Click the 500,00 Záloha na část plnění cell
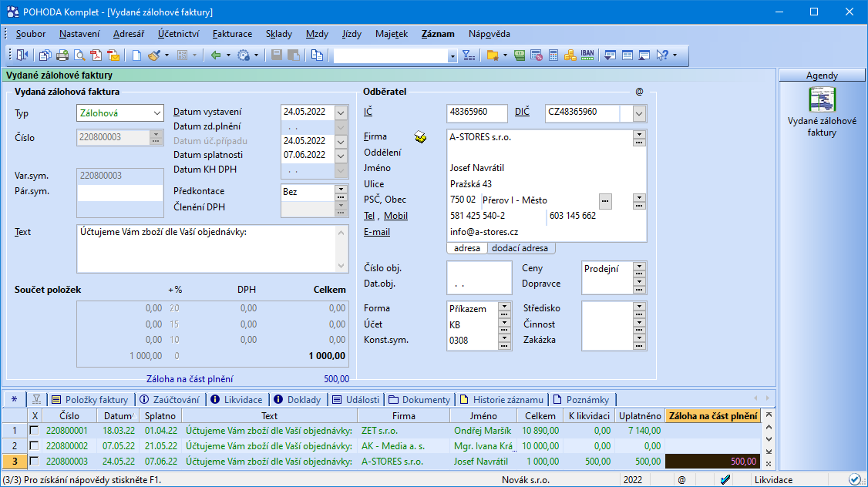The height and width of the screenshot is (487, 868). click(x=713, y=461)
